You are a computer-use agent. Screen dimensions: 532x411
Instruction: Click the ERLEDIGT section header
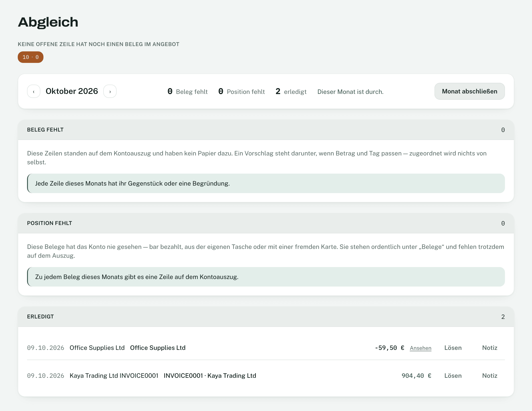(x=266, y=317)
